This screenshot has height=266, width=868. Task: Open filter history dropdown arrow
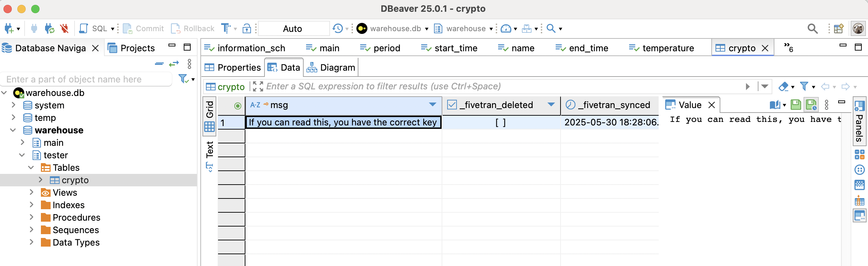click(x=765, y=86)
